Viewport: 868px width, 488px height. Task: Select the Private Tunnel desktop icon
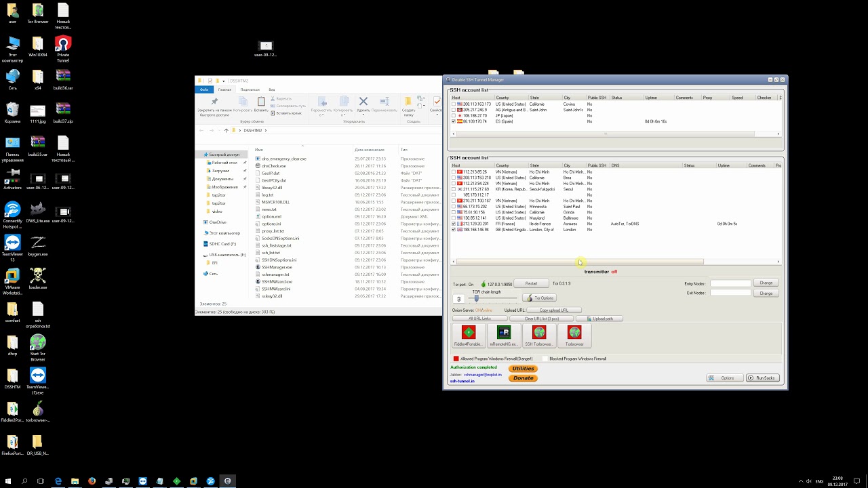(63, 49)
